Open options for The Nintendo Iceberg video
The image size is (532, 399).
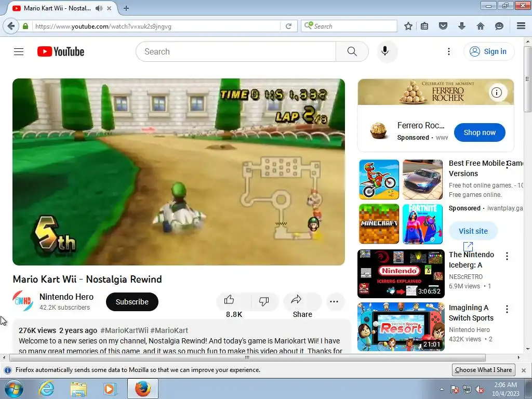click(507, 256)
